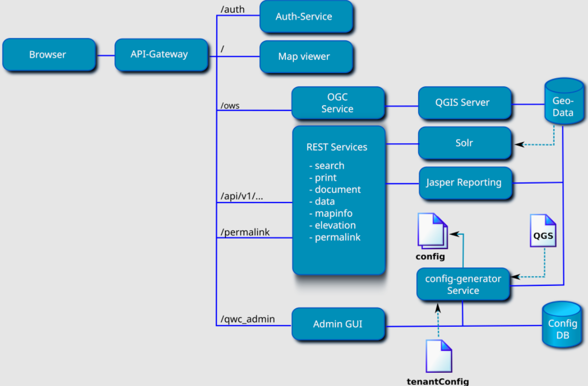Select the Jasper Reporting box
Viewport: 588px width, 386px height.
pyautogui.click(x=464, y=183)
